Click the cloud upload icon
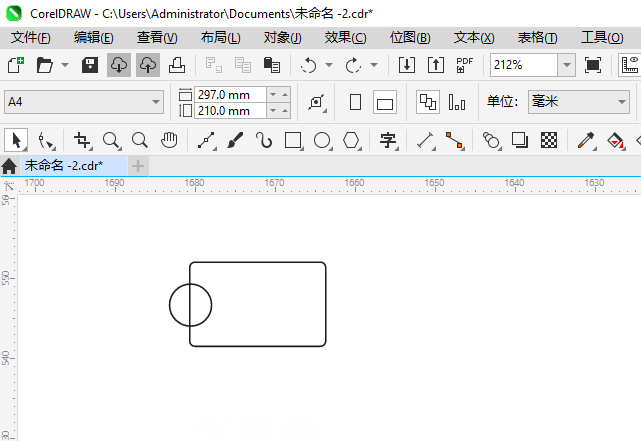641x441 pixels. (148, 65)
